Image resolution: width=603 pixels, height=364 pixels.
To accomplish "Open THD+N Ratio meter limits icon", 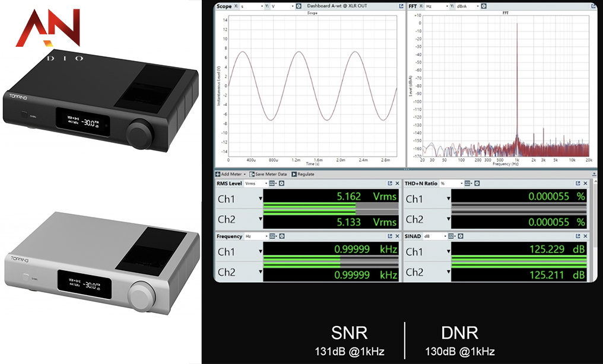I will [x=468, y=184].
